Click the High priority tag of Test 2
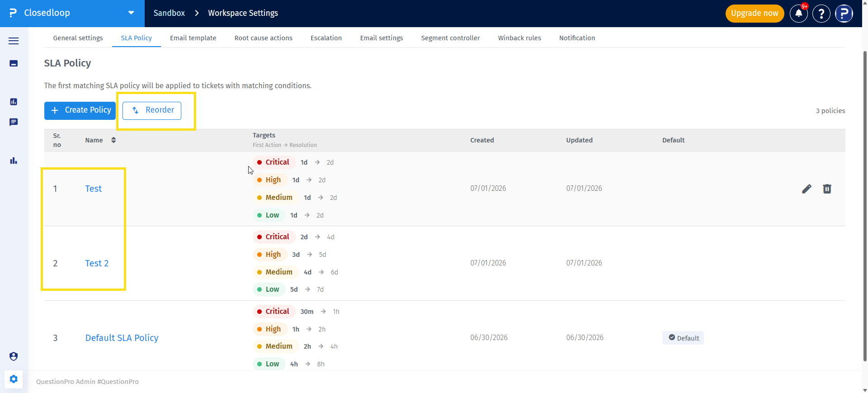Image resolution: width=868 pixels, height=393 pixels. click(x=270, y=254)
